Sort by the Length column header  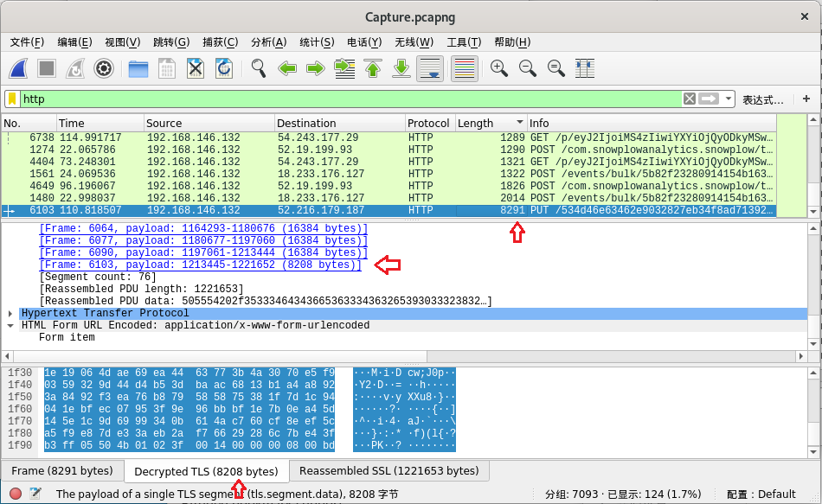491,123
